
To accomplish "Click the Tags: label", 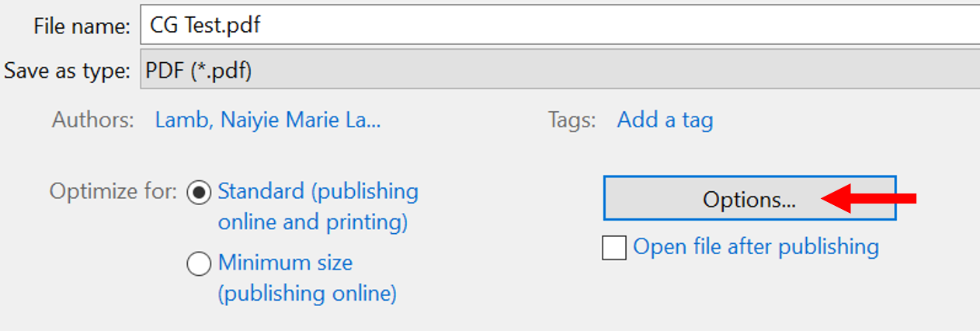I will pos(572,120).
